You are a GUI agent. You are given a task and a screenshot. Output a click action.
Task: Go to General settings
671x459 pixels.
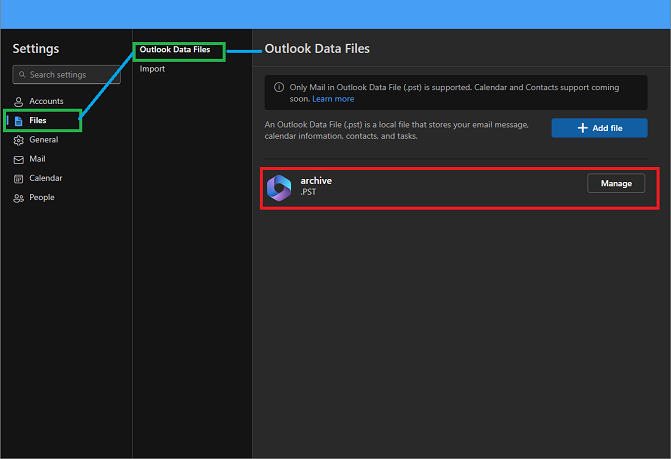(42, 140)
